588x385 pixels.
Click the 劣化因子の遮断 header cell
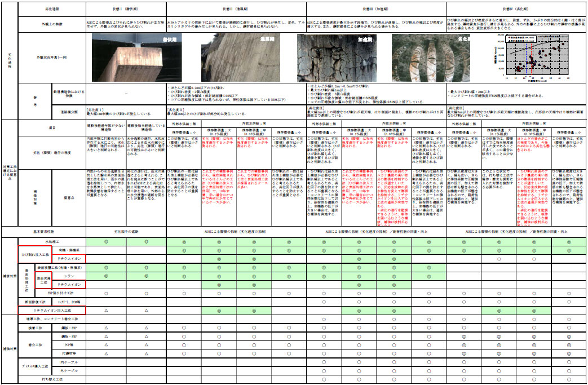click(129, 231)
